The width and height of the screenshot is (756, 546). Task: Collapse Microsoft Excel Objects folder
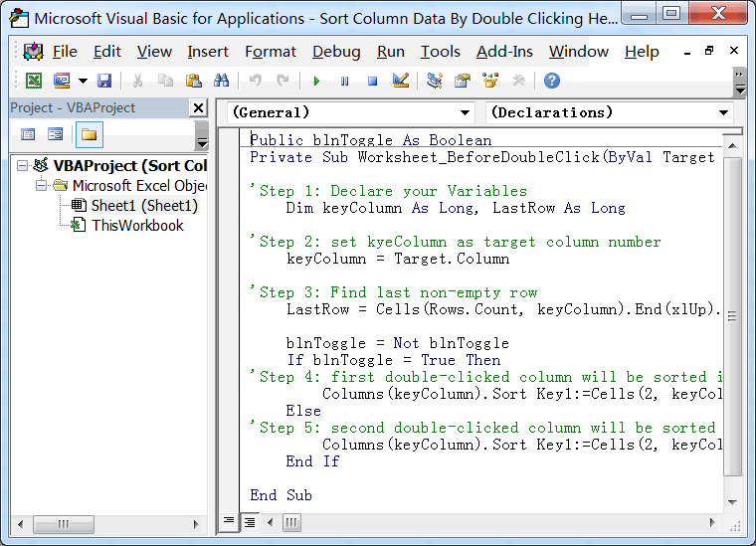(x=42, y=186)
